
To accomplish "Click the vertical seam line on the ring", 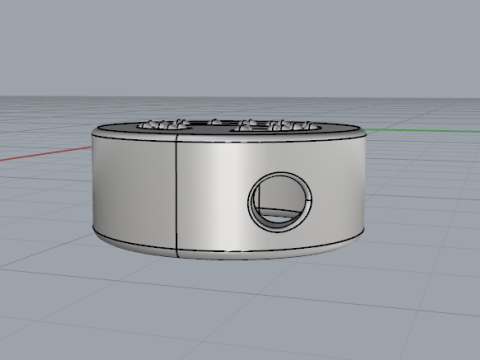I will (x=176, y=195).
